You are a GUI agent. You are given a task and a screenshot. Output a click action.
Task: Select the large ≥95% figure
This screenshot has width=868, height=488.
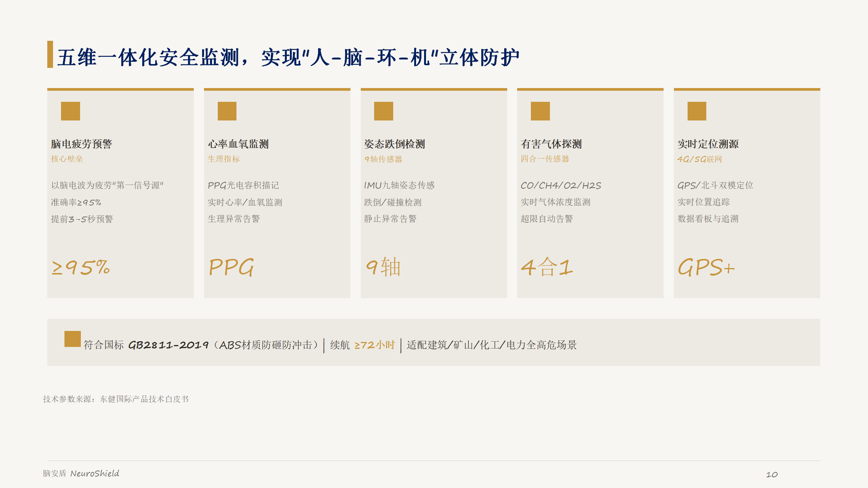tap(81, 267)
